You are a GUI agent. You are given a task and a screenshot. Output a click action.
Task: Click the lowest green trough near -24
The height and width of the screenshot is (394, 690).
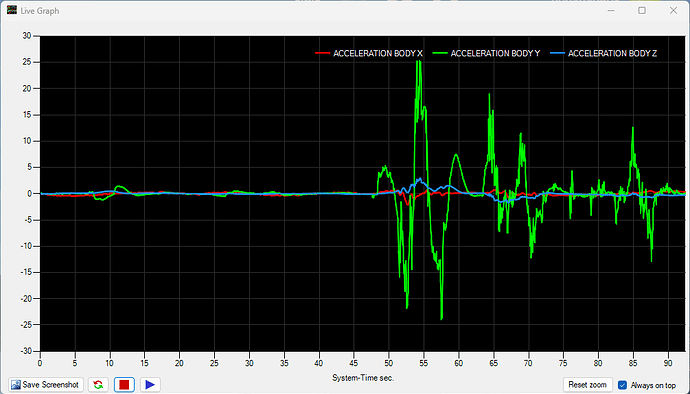441,318
